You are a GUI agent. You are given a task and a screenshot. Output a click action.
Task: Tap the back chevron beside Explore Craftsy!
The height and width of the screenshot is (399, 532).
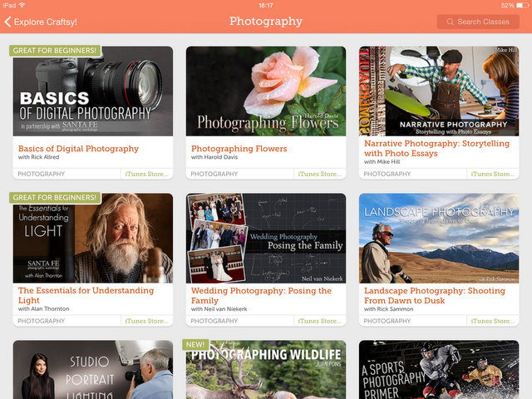[x=7, y=22]
